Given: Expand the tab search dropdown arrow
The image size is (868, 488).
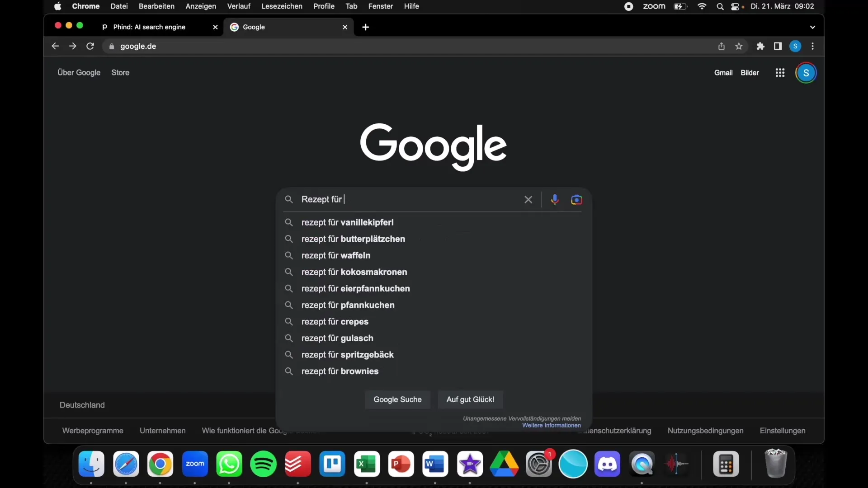Looking at the screenshot, I should (812, 27).
